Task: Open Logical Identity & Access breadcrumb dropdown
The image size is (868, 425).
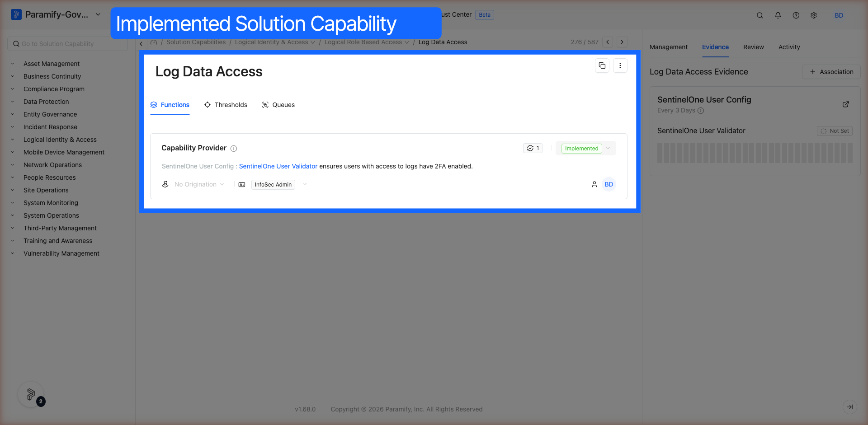Action: 275,42
